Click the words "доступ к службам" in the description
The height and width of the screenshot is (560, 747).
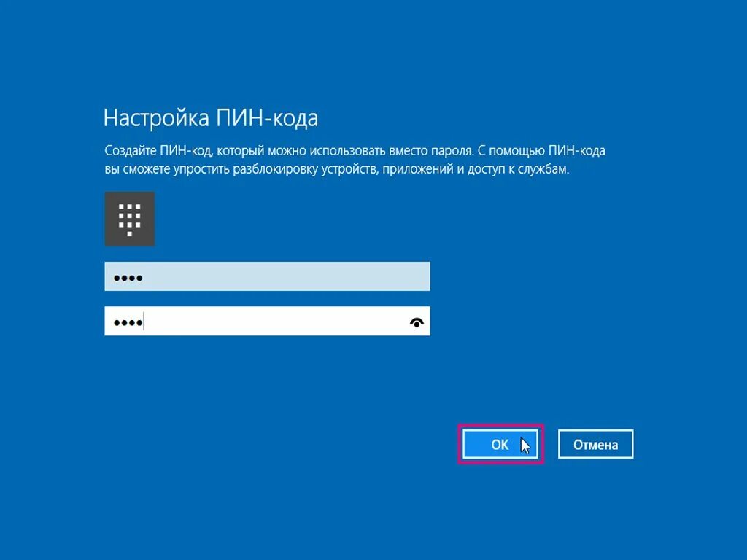click(x=518, y=169)
